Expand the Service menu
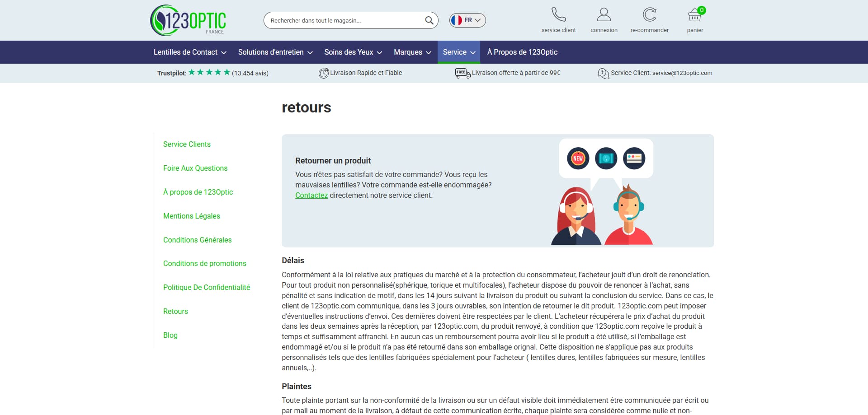 click(459, 52)
